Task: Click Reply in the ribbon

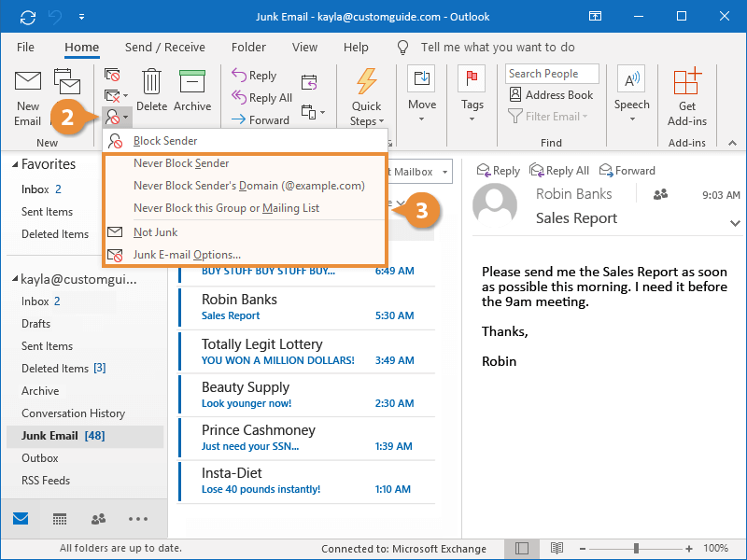Action: coord(254,76)
